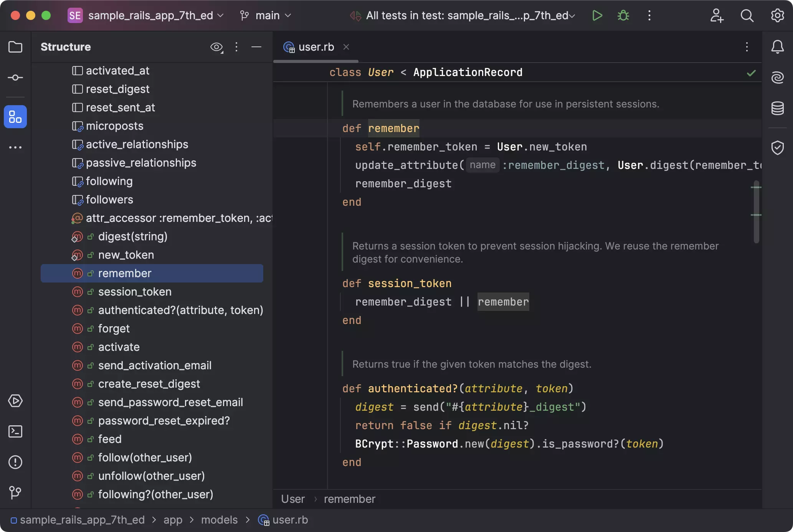
Task: Click the green Run button
Action: coord(597,15)
